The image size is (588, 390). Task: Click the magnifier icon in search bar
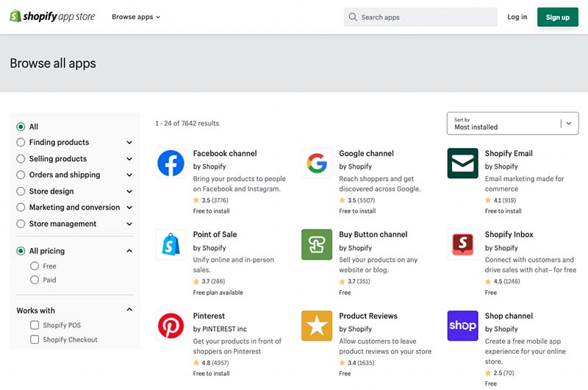(353, 17)
